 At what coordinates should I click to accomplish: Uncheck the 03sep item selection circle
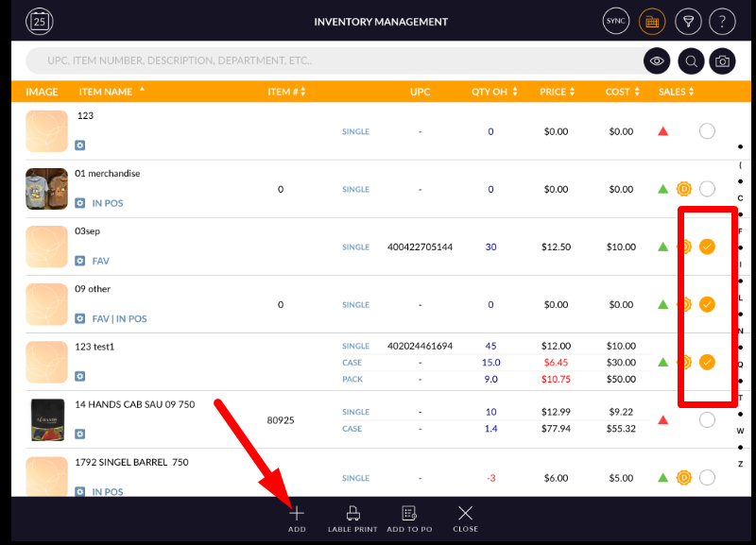pyautogui.click(x=707, y=247)
